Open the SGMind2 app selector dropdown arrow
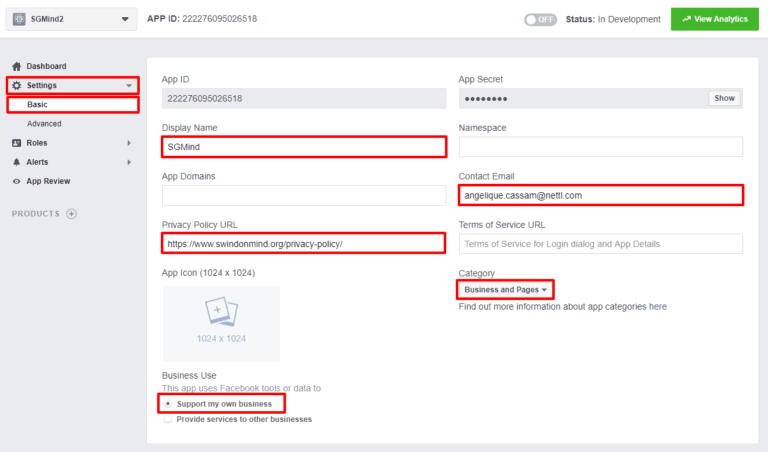The width and height of the screenshot is (768, 452). coord(125,19)
